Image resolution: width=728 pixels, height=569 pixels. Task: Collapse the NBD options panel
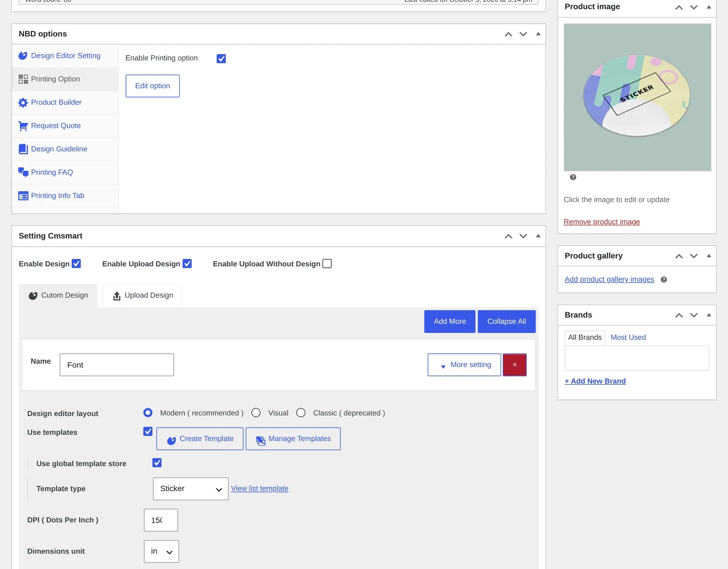[538, 34]
